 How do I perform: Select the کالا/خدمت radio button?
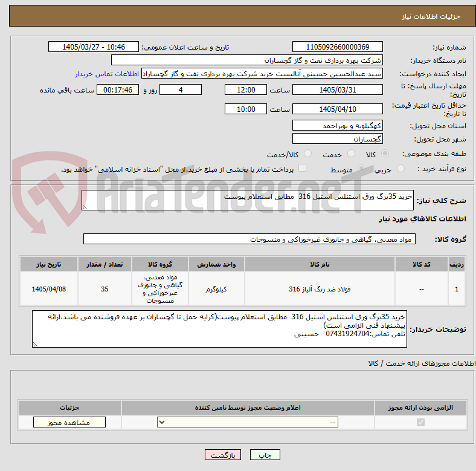(308, 154)
